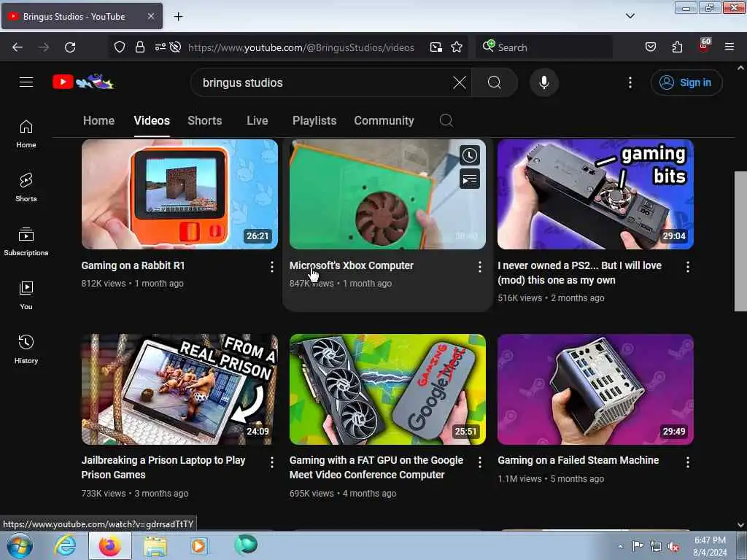Open site permissions icon in address bar

click(x=160, y=47)
